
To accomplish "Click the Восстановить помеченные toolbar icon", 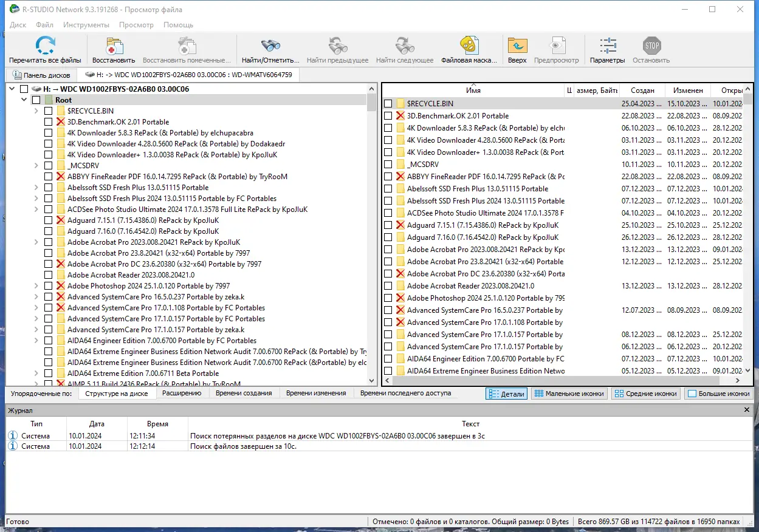I will [x=187, y=46].
